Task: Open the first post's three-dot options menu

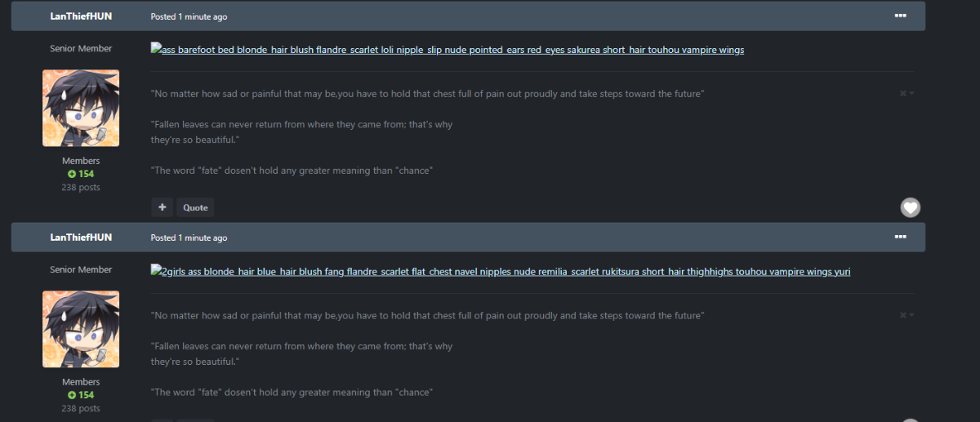Action: click(x=900, y=16)
